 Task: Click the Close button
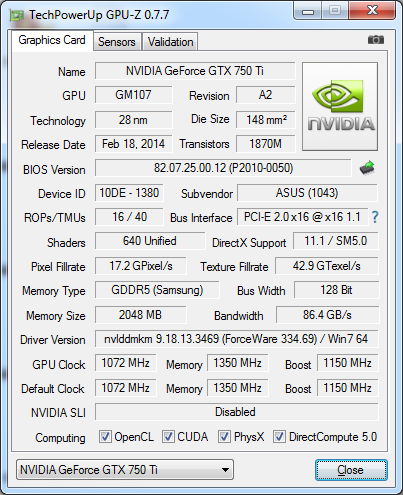point(351,470)
